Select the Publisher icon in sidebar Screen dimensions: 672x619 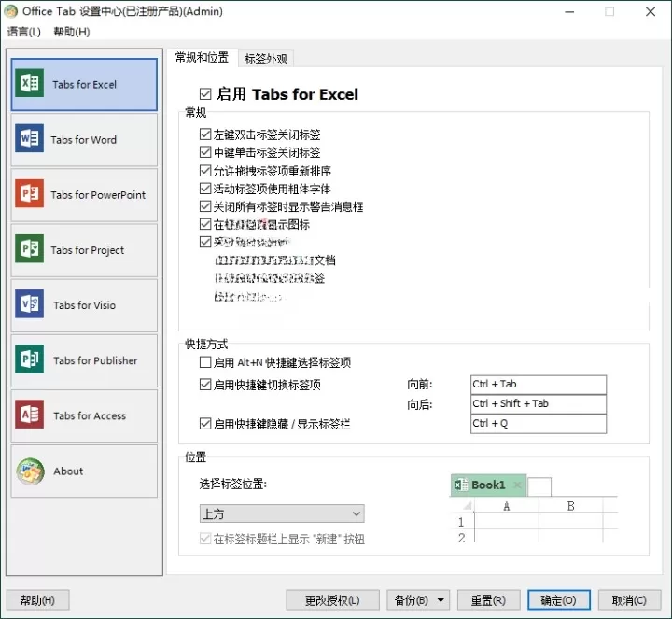coord(29,359)
